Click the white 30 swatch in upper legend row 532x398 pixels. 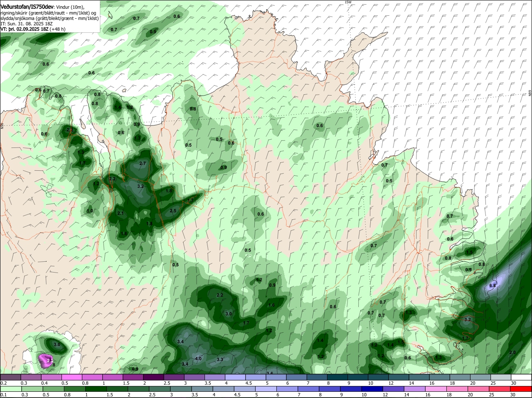pos(521,377)
